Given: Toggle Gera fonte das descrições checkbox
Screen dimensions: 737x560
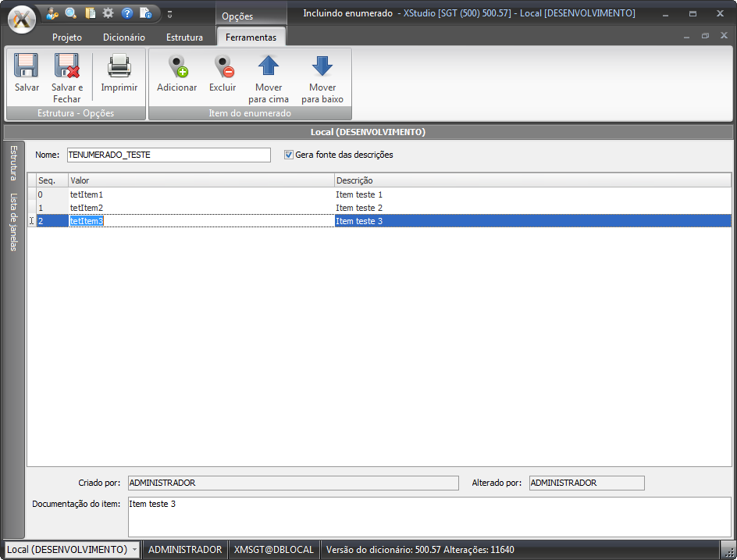Looking at the screenshot, I should pyautogui.click(x=289, y=155).
